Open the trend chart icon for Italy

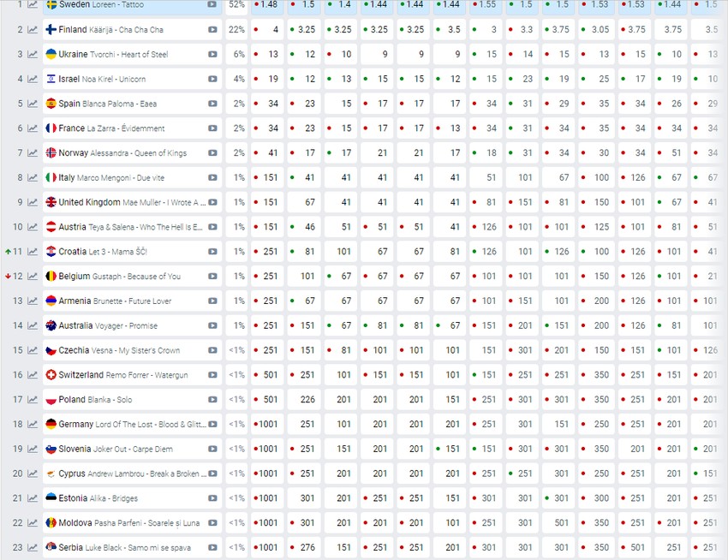[x=33, y=177]
